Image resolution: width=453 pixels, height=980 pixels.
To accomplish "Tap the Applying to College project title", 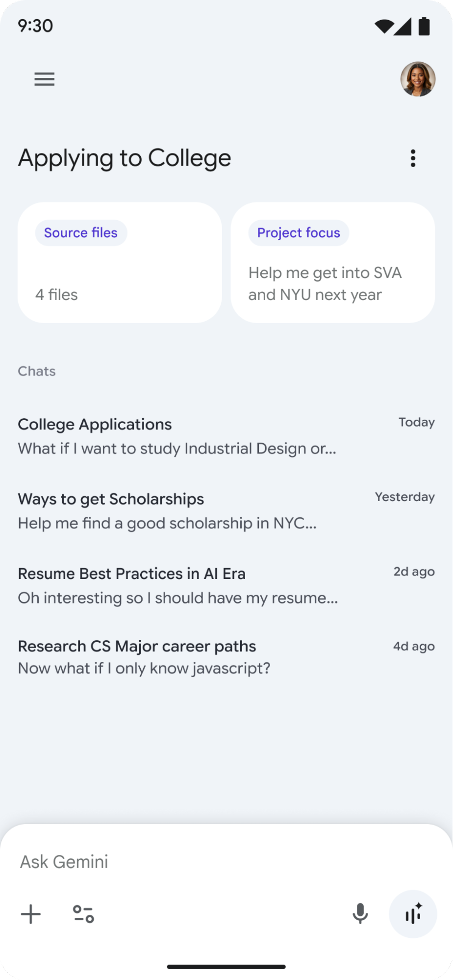I will (x=125, y=158).
